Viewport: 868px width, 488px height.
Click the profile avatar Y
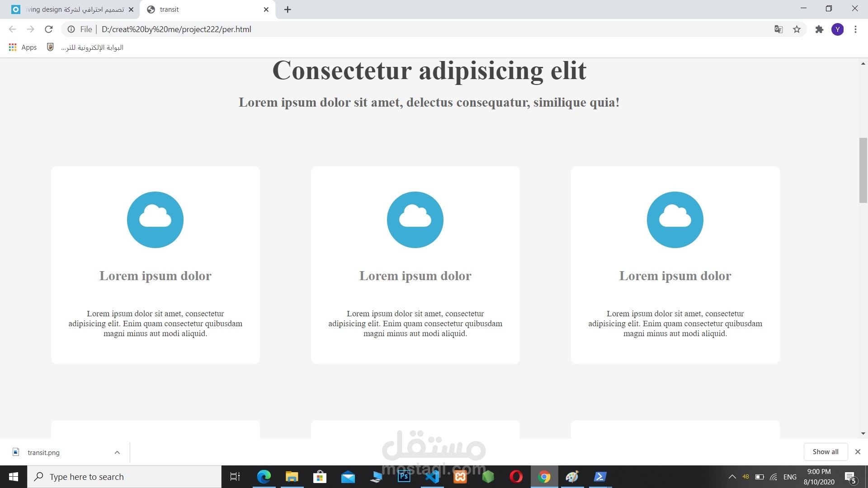pyautogui.click(x=837, y=29)
